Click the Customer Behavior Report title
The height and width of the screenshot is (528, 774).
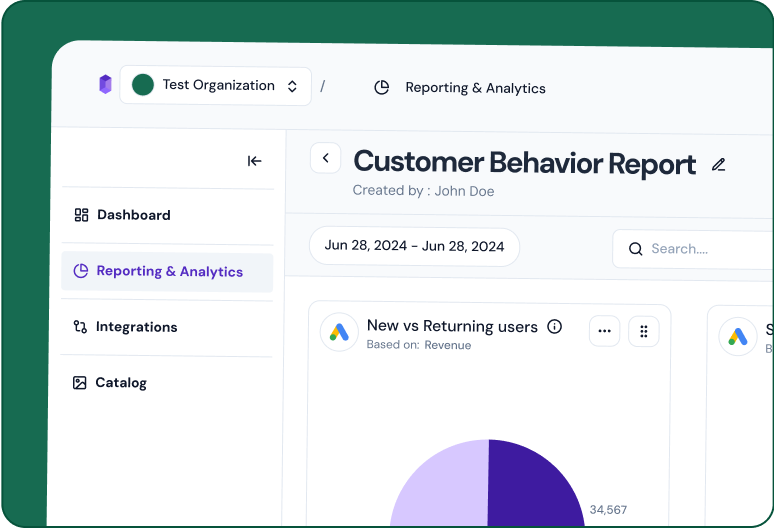(x=524, y=163)
